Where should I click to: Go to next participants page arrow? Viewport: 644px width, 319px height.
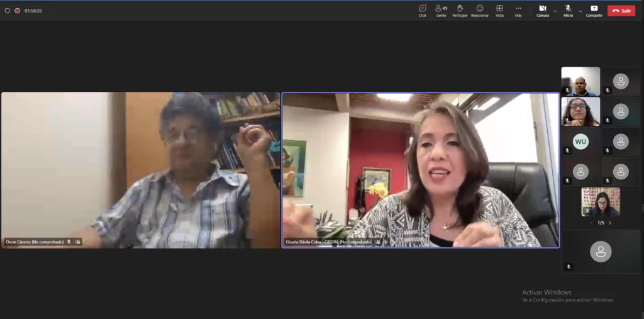(x=609, y=223)
